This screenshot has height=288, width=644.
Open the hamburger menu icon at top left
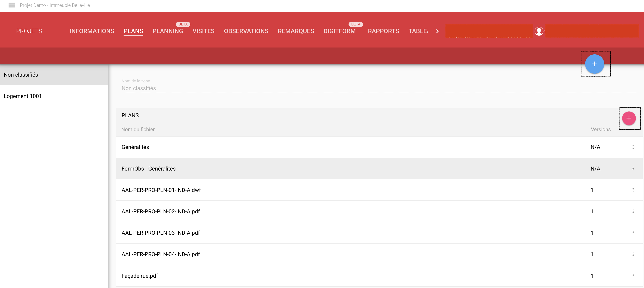[x=12, y=5]
